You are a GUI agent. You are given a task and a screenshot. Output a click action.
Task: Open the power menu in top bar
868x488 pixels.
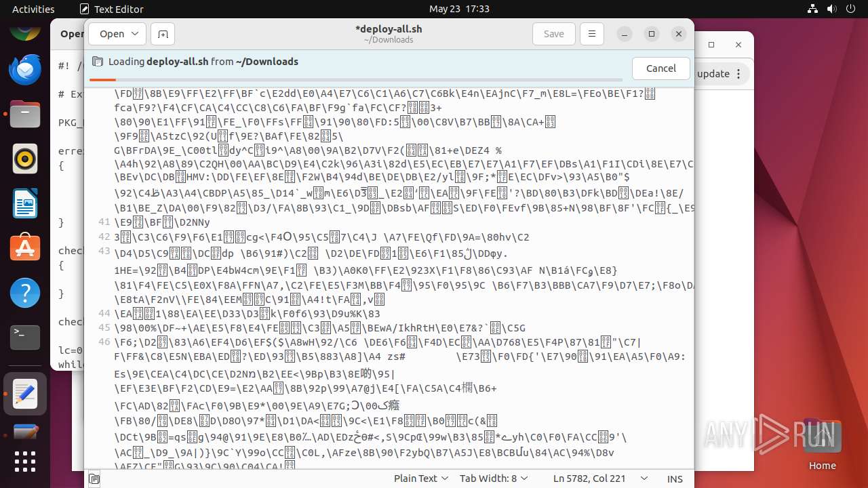(x=849, y=9)
